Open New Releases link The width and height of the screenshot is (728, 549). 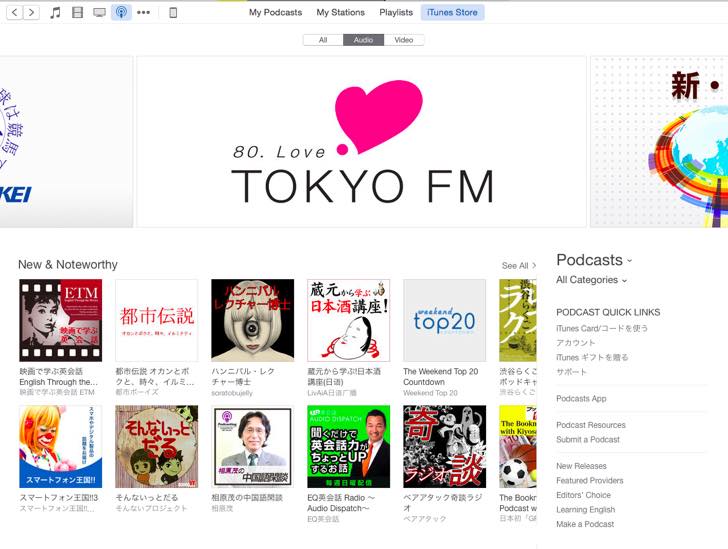tap(581, 466)
